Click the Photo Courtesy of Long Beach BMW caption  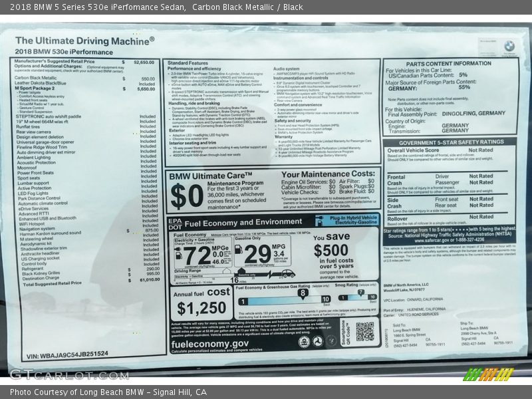(x=108, y=392)
